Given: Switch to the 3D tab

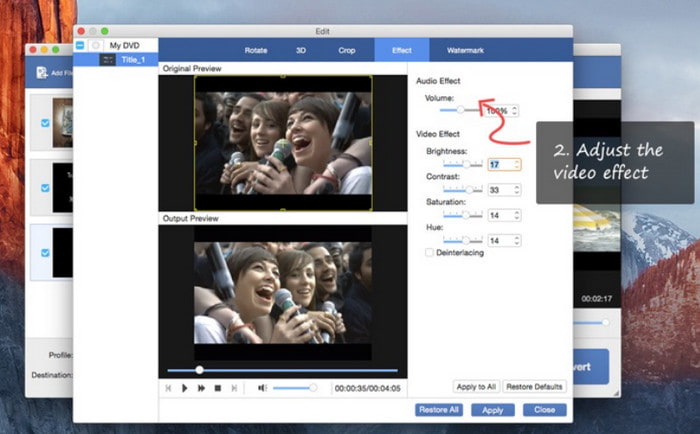Looking at the screenshot, I should pos(301,50).
